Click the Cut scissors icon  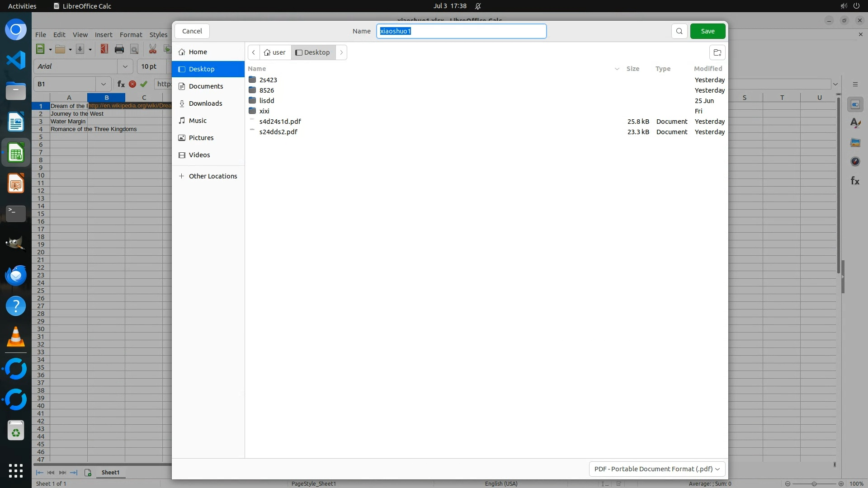[153, 49]
